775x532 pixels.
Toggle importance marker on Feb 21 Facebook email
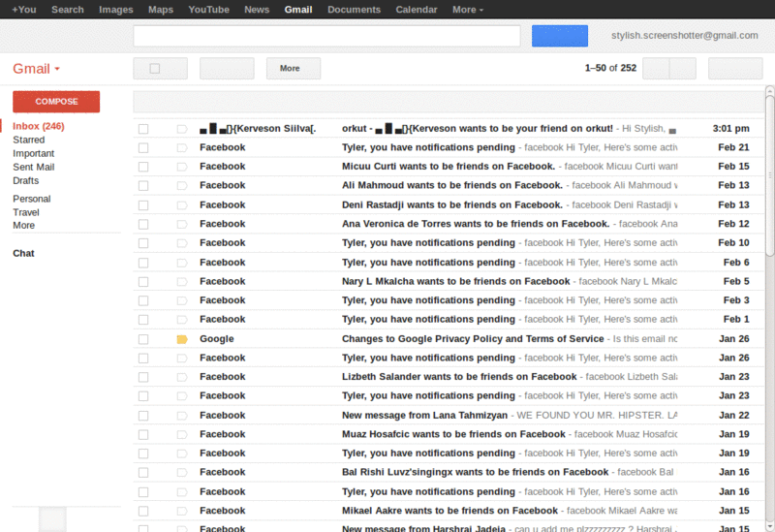coord(182,148)
